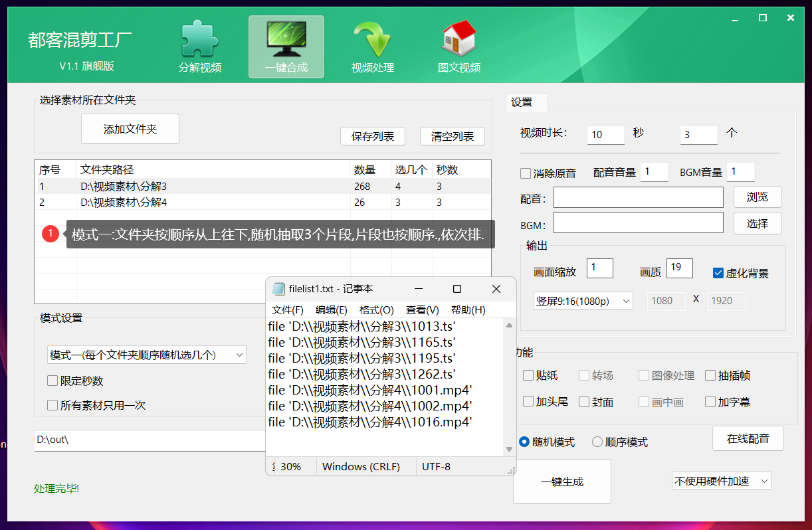
Task: Click the 画面缩放 input field
Action: tap(600, 268)
